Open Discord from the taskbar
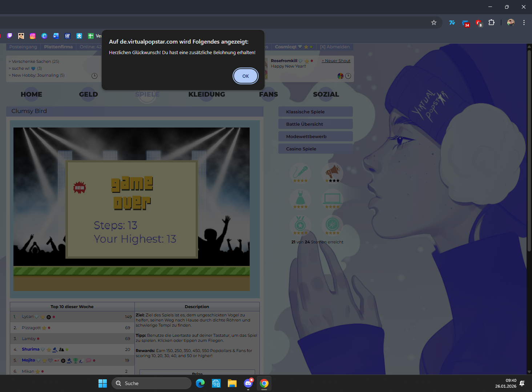532x392 pixels. click(248, 383)
